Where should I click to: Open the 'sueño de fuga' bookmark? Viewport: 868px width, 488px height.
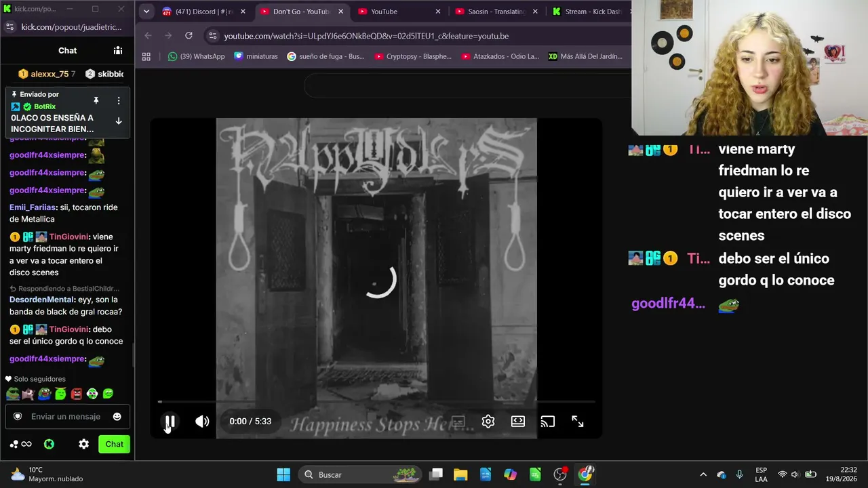(x=325, y=56)
